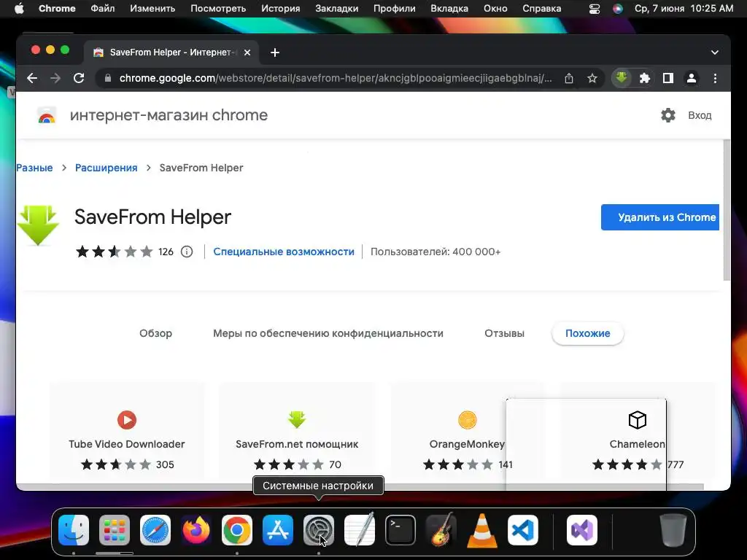747x560 pixels.
Task: Open Terminal from the Dock
Action: (x=400, y=530)
